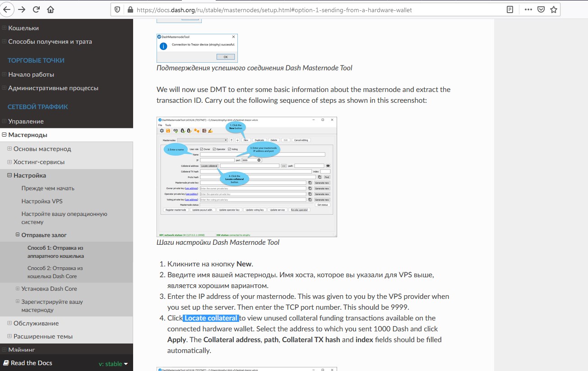Screen dimensions: 588x371
Task: Expand the Расширенные темы subsection
Action: click(x=9, y=336)
